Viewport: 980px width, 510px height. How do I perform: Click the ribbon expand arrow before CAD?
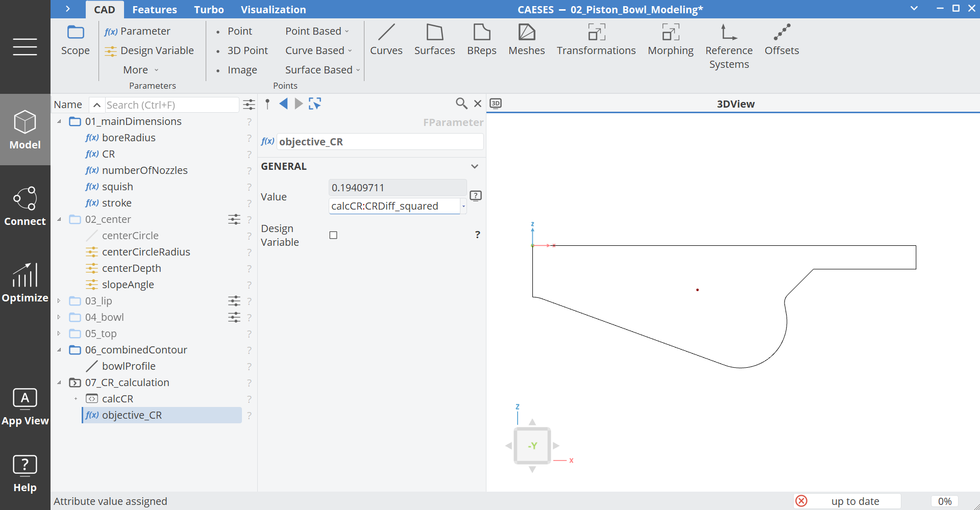point(68,9)
